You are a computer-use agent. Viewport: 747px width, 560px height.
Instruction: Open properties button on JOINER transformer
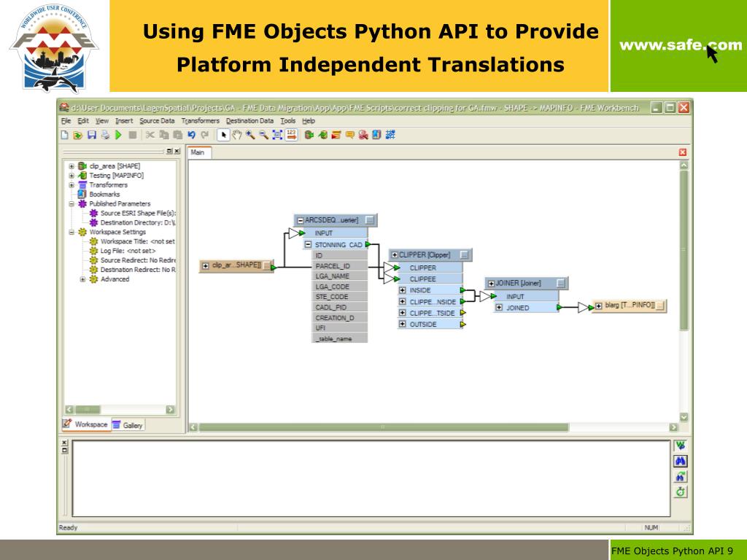[561, 284]
